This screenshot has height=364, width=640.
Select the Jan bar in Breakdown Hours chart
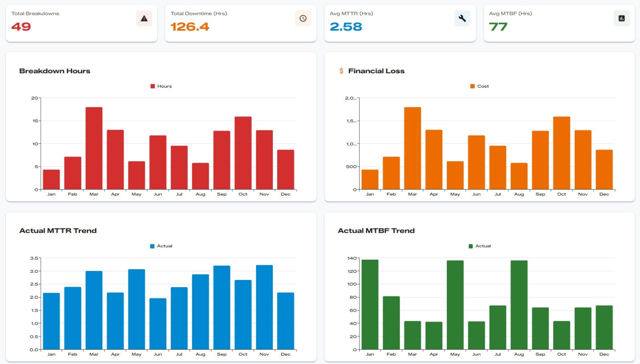(x=51, y=180)
